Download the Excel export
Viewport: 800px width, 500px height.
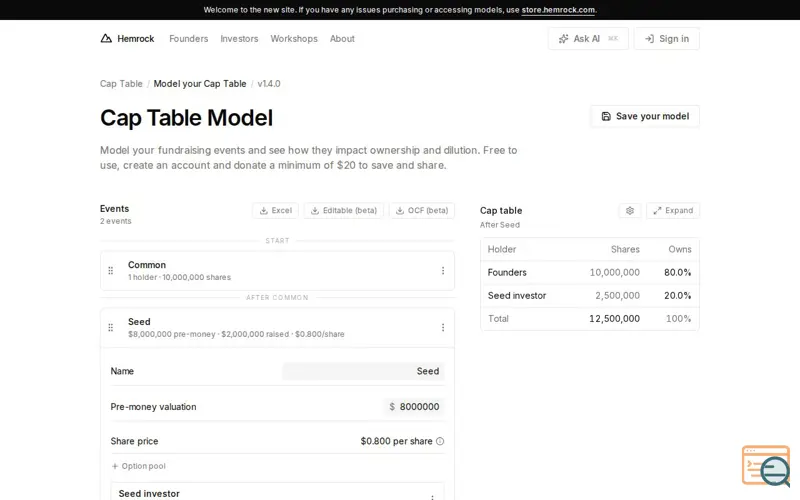click(x=276, y=211)
